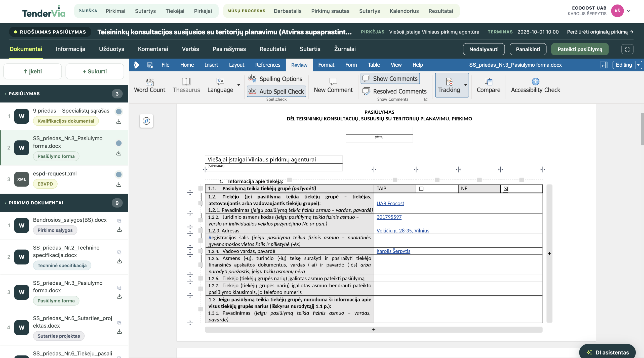The width and height of the screenshot is (644, 358).
Task: Open the Editing mode dropdown arrow
Action: [x=638, y=65]
